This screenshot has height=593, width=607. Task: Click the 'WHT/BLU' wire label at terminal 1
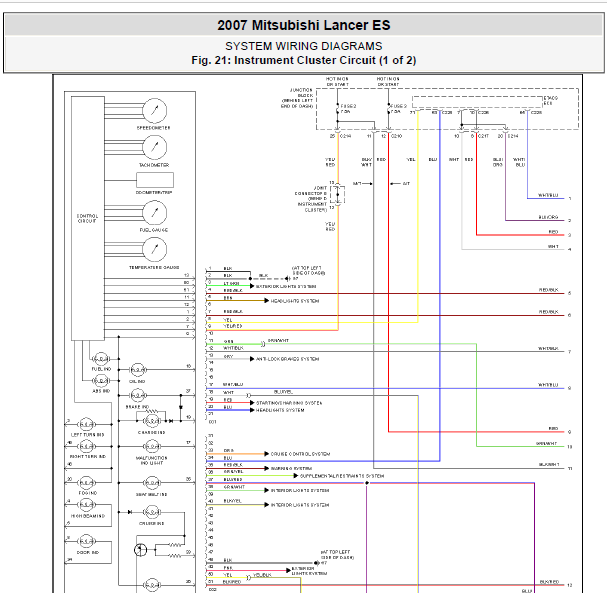(x=548, y=195)
